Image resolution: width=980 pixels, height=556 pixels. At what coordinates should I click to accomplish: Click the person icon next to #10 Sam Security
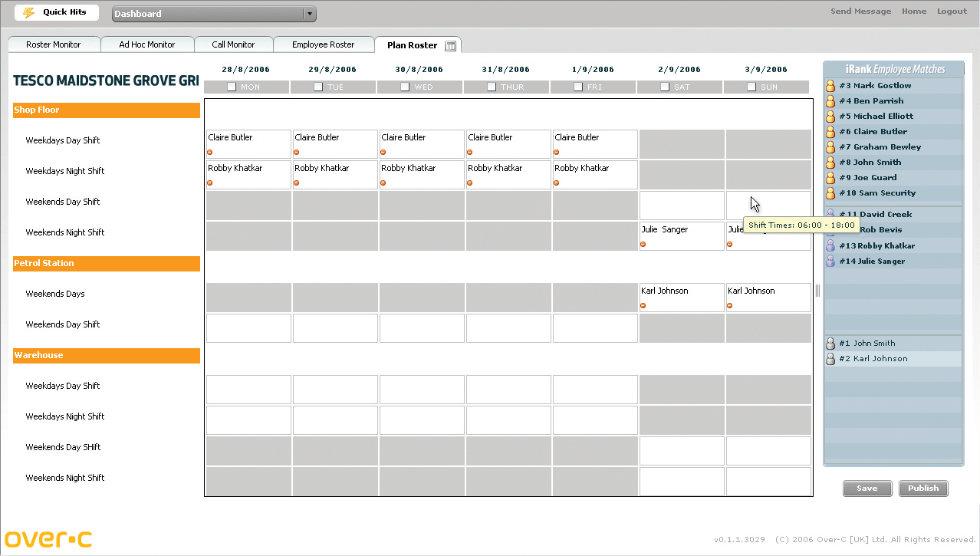click(x=830, y=193)
